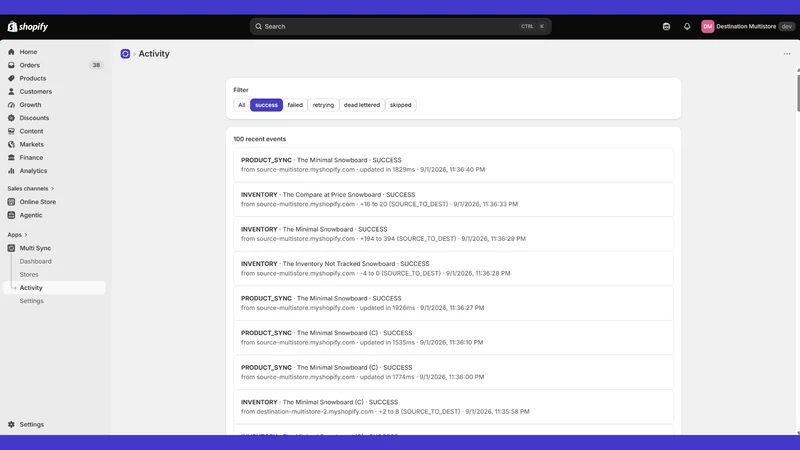This screenshot has height=450, width=800.
Task: Click the INVENTORY event from destination-multistore-2
Action: pos(454,407)
